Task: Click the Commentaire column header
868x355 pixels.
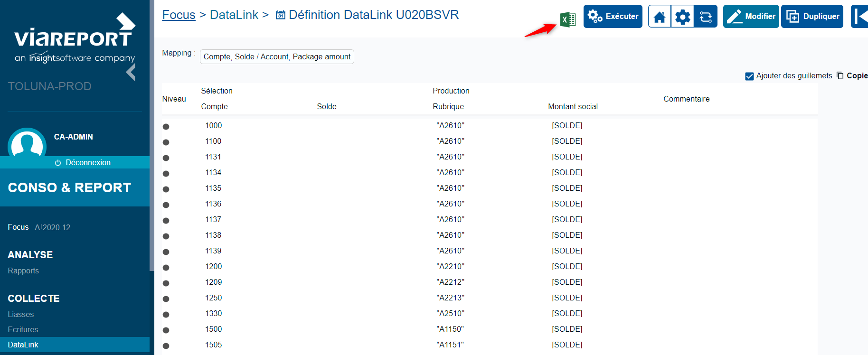Action: click(x=687, y=99)
